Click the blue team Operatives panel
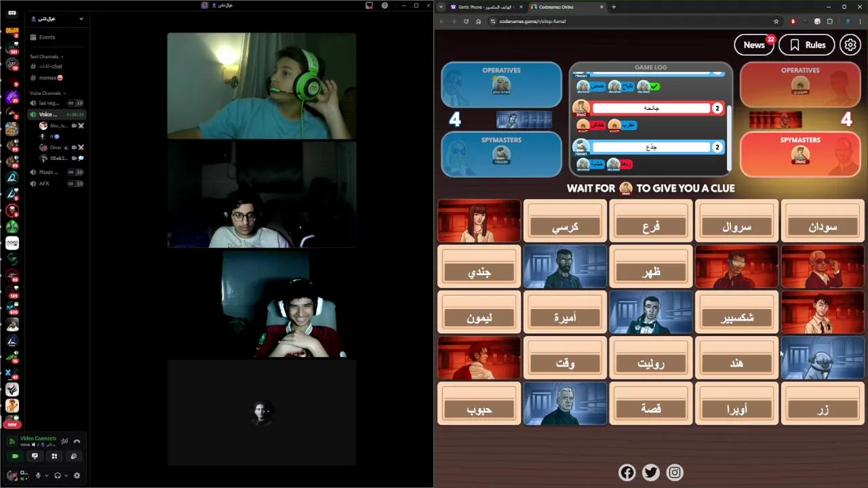868x488 pixels. coord(501,84)
